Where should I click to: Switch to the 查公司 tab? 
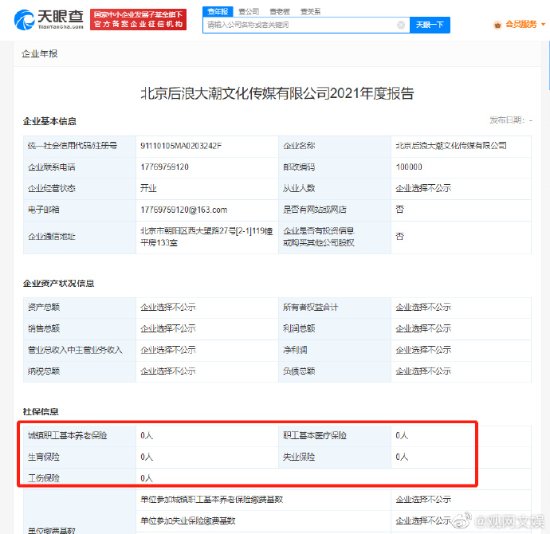[x=249, y=12]
